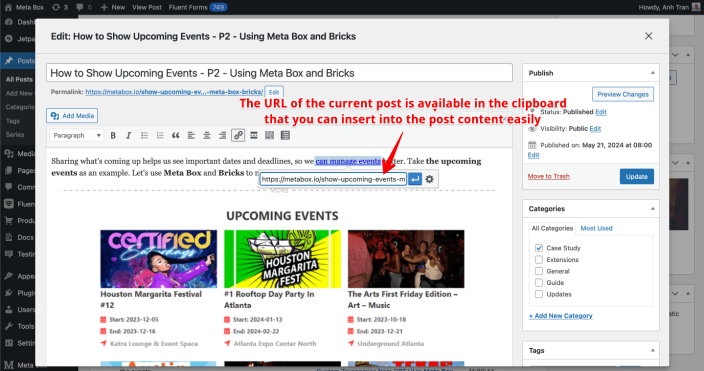Insert a bulleted list

144,135
